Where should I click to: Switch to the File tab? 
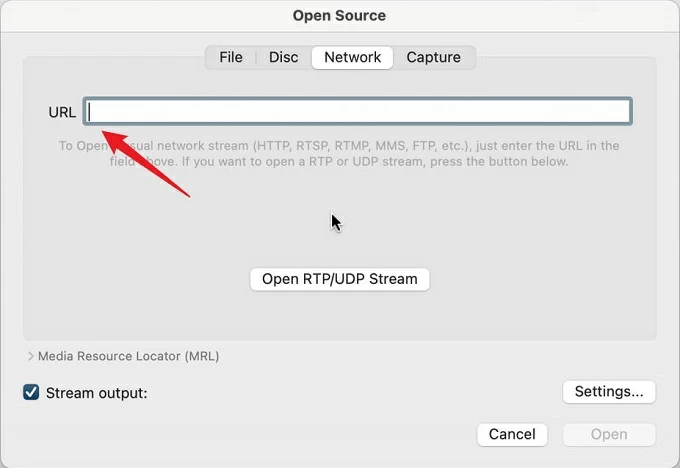(x=231, y=57)
